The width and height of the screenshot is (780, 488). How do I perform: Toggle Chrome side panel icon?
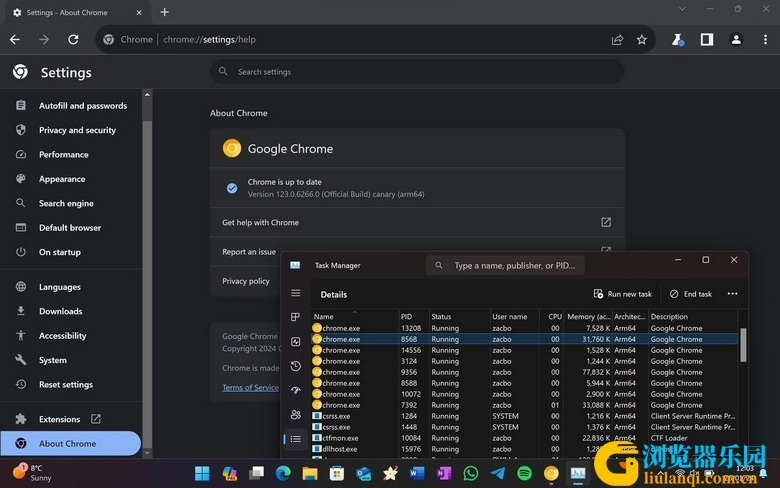[707, 39]
